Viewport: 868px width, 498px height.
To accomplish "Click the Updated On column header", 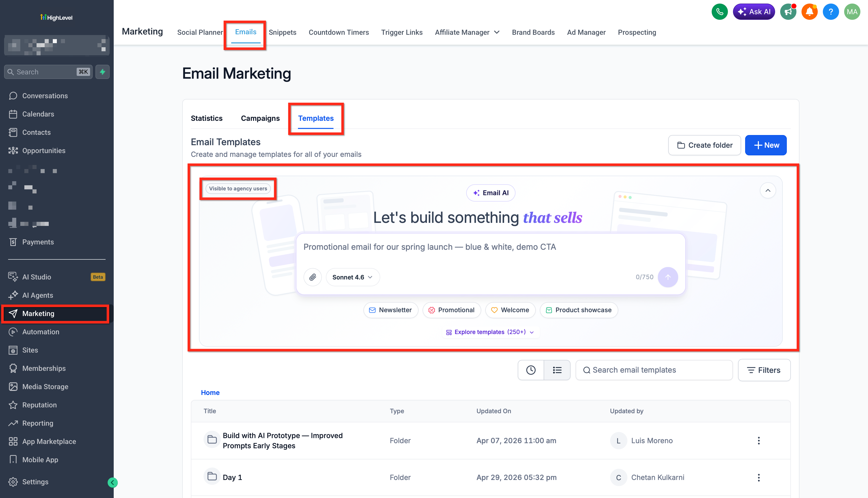I will coord(493,411).
